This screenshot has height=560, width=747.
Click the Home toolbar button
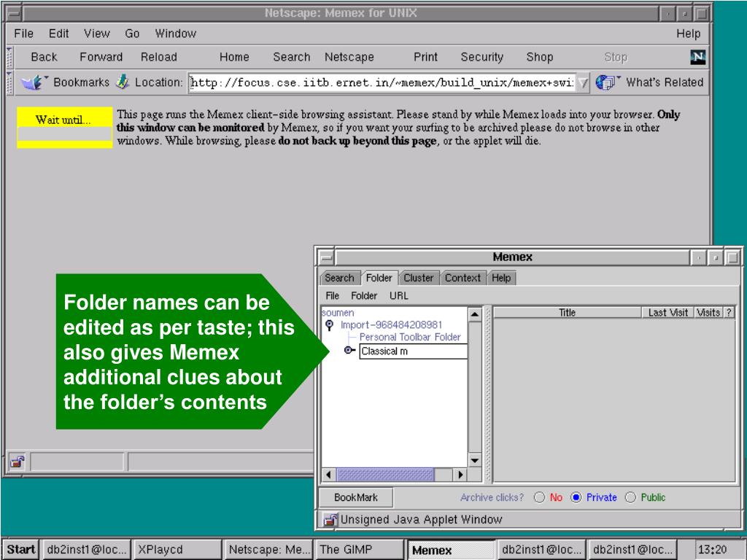[234, 57]
